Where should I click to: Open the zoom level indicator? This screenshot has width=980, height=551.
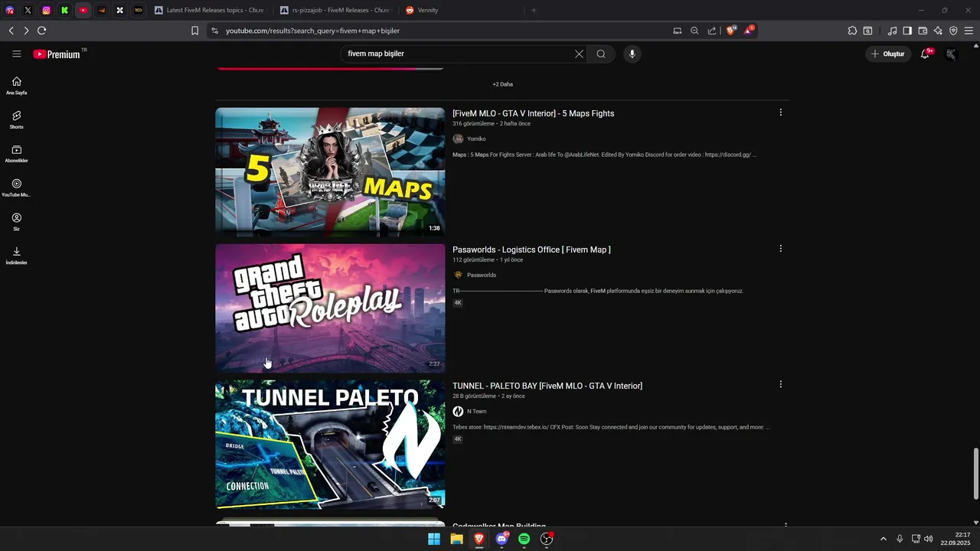tap(694, 31)
